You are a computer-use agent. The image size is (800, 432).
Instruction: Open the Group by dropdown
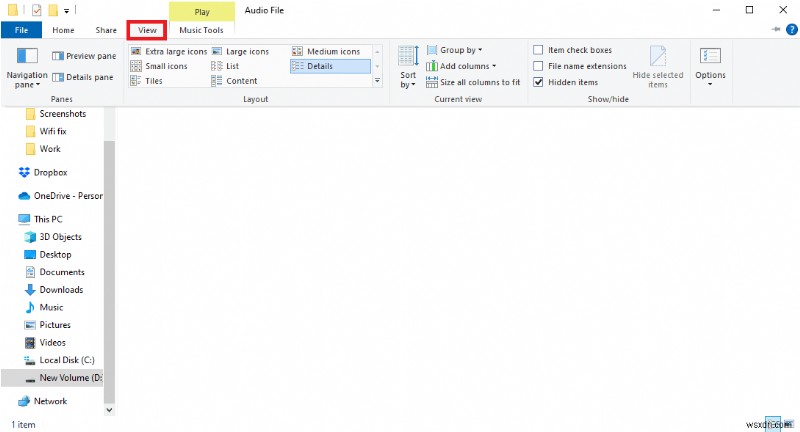point(454,50)
